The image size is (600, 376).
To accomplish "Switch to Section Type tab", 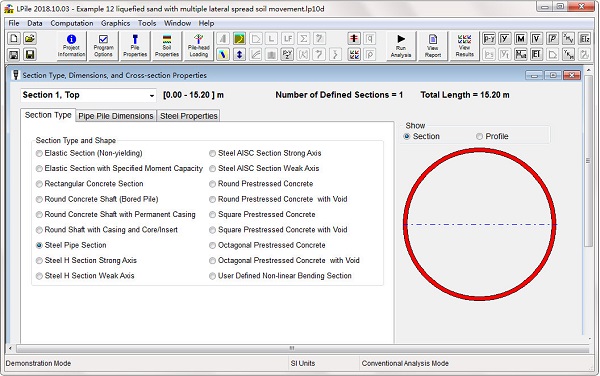I will [48, 115].
